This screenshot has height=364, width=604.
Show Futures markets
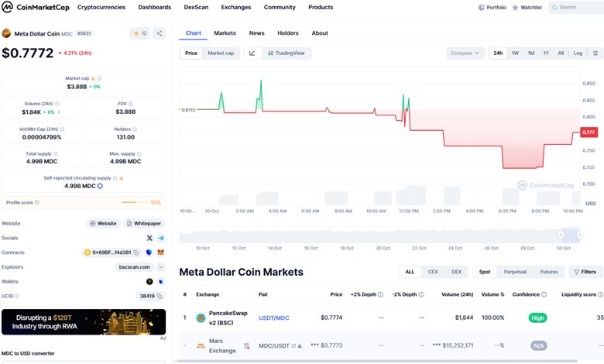pyautogui.click(x=549, y=272)
